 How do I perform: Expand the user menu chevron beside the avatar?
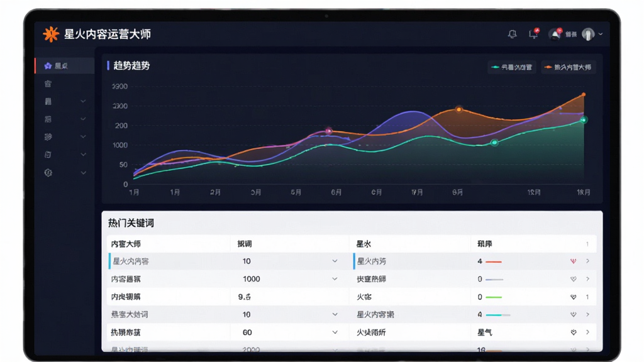(x=601, y=34)
